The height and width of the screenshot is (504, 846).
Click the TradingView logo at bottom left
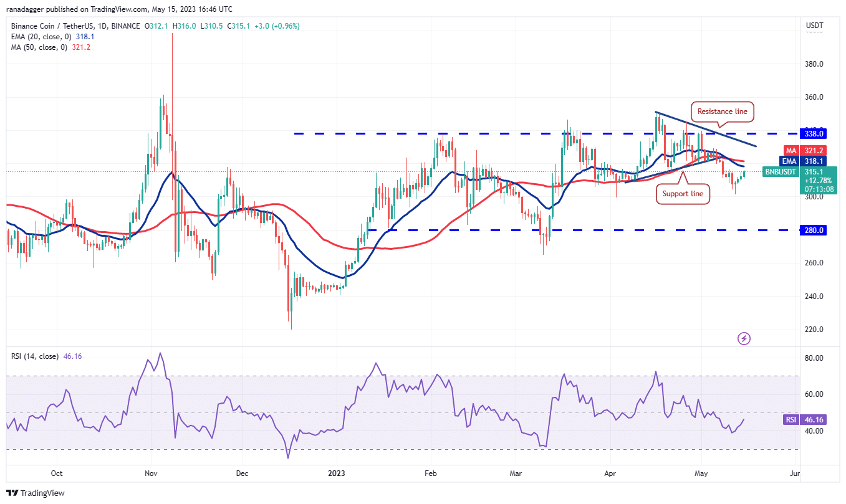pos(36,493)
